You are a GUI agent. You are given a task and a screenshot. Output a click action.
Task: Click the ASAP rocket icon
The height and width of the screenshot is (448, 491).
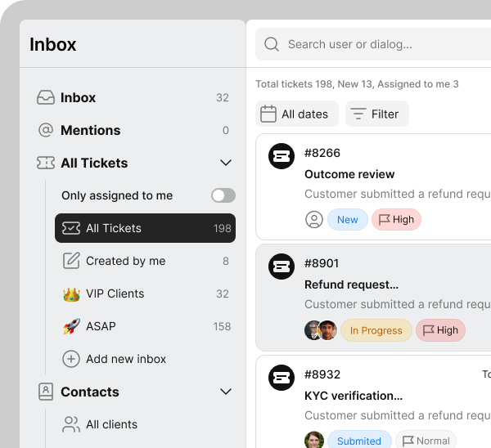[x=71, y=326]
